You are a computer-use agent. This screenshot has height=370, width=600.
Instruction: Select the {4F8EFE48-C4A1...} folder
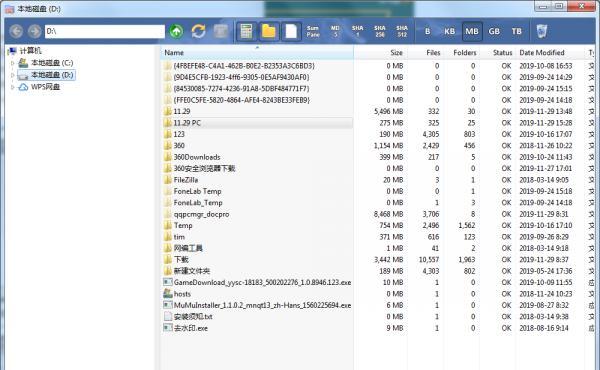[x=244, y=66]
